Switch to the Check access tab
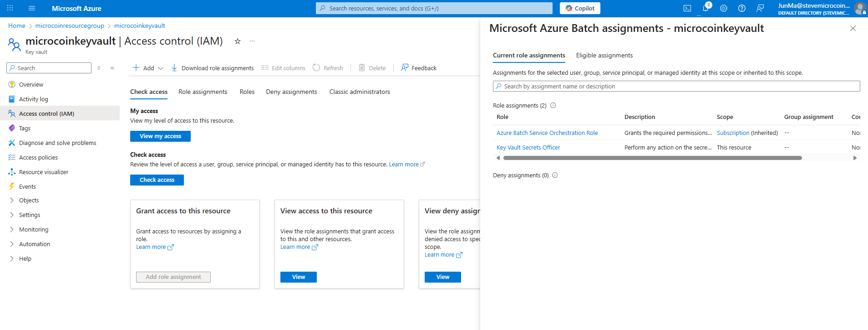The width and height of the screenshot is (868, 330). click(x=149, y=92)
